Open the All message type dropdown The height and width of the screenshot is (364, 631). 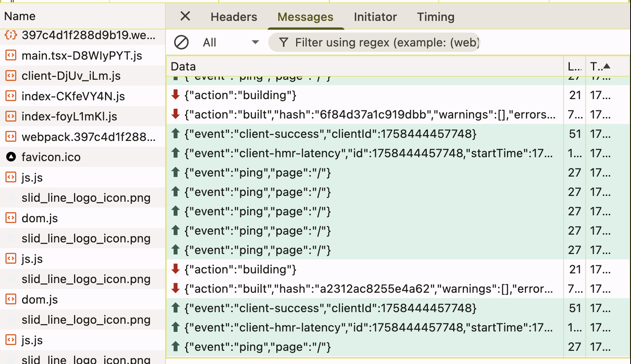tap(231, 42)
